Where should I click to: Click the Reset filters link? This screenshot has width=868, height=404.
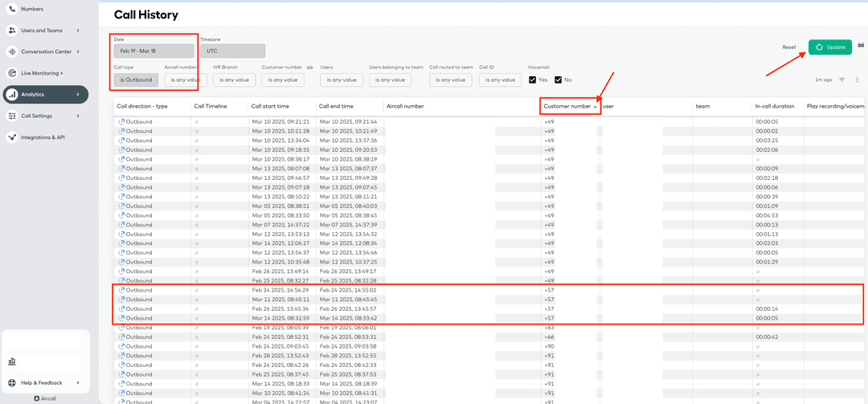point(789,47)
